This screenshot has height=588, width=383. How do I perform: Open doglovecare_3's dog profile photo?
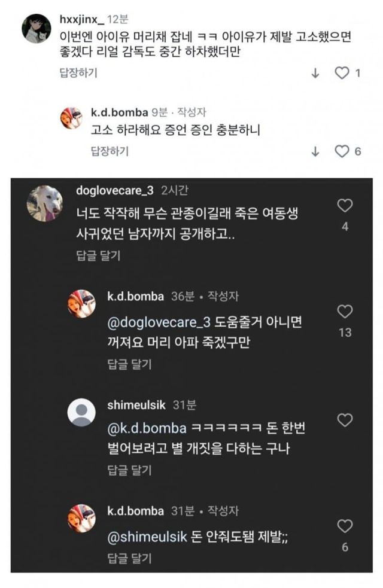tap(44, 203)
